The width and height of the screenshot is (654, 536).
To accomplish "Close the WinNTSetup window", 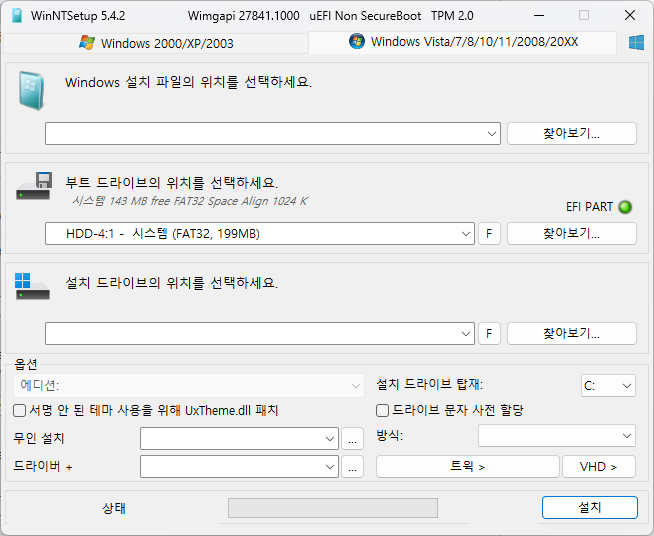I will point(630,16).
